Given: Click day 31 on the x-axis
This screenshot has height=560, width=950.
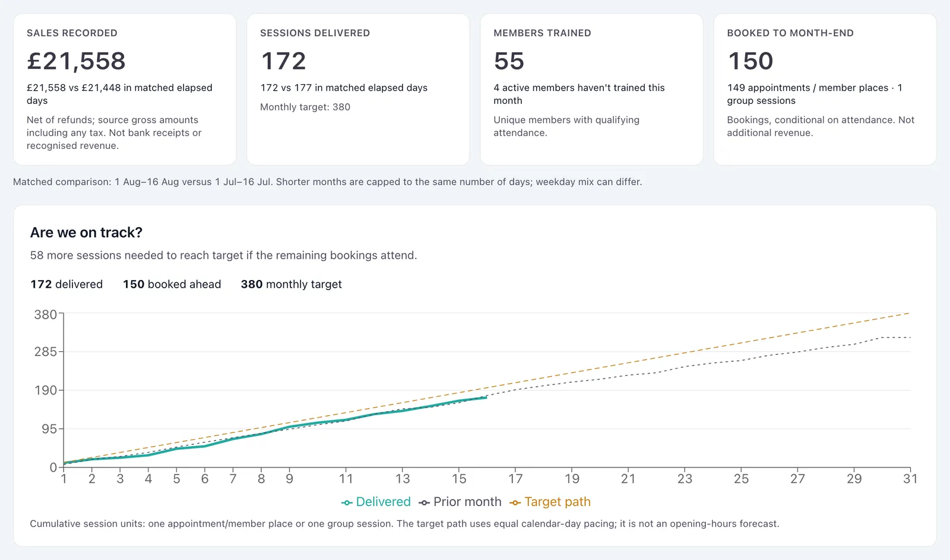Looking at the screenshot, I should point(910,479).
